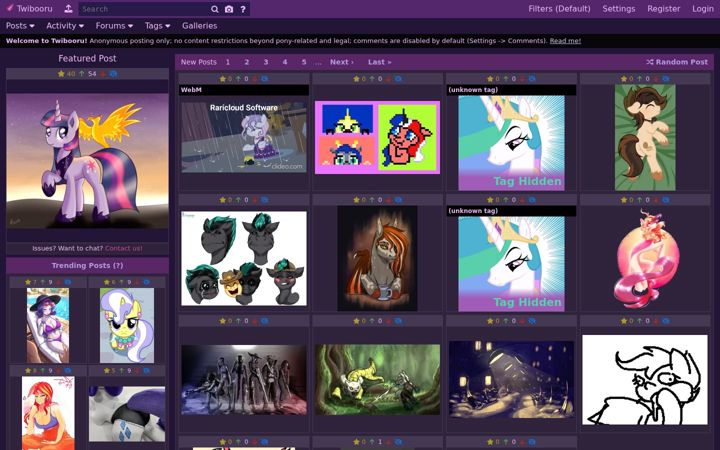Star the pixel art ponies post
Image resolution: width=720 pixels, height=450 pixels.
pyautogui.click(x=356, y=79)
